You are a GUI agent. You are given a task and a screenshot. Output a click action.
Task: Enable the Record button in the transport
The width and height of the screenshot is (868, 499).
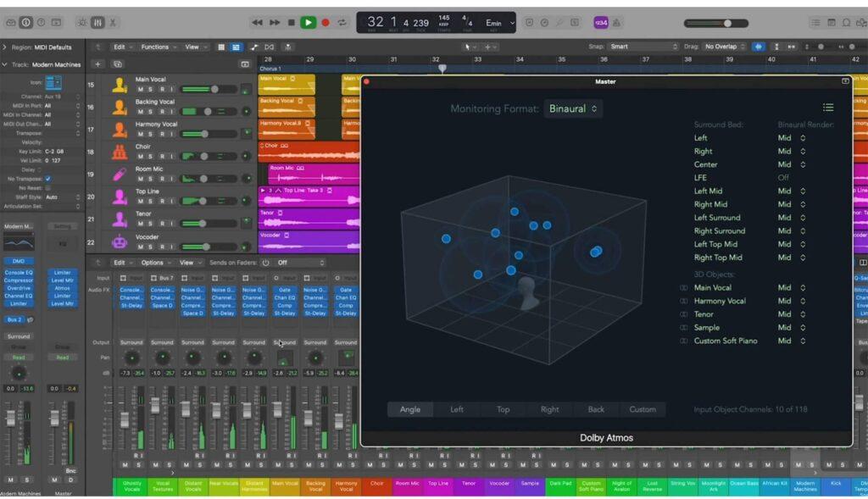(x=325, y=23)
